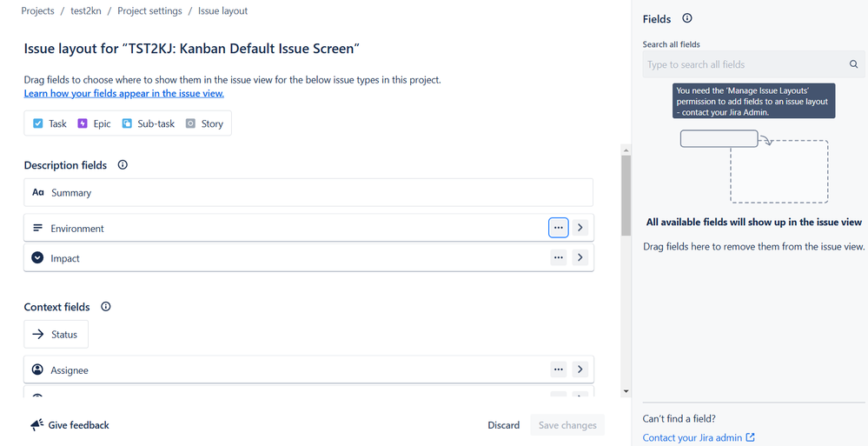Open Learn how your fields appear link
The width and height of the screenshot is (868, 446).
[x=124, y=94]
